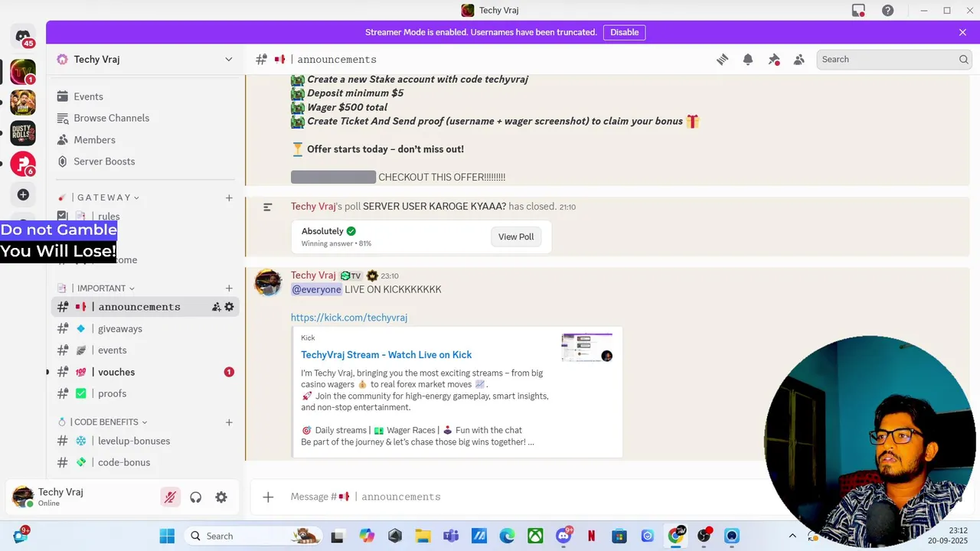Open Windows Start menu

167,536
